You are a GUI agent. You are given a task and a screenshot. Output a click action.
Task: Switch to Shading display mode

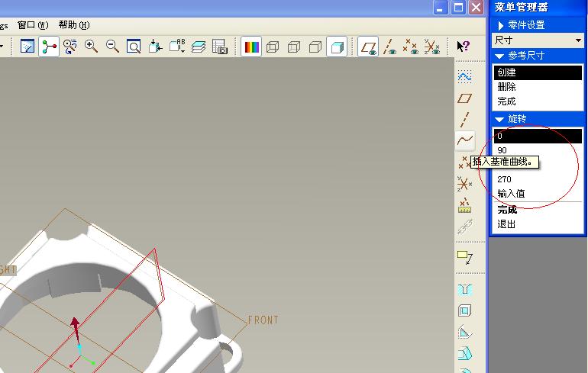pyautogui.click(x=337, y=47)
